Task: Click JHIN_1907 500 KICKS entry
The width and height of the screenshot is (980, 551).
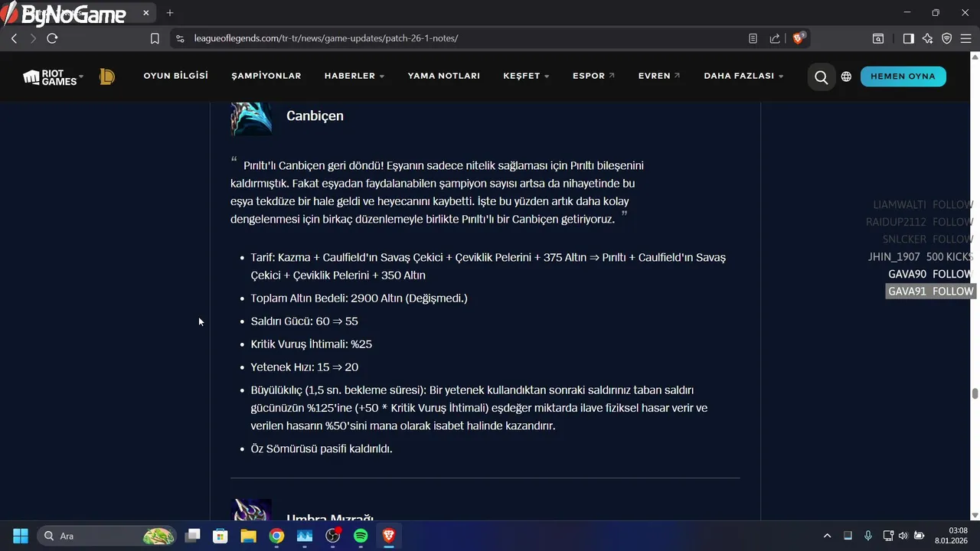Action: coord(920,257)
